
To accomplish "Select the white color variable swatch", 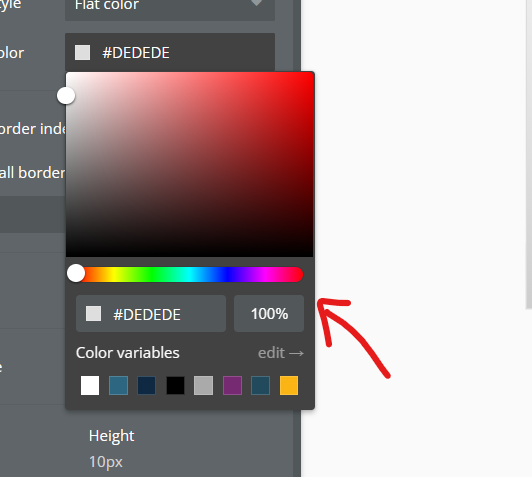I will coord(90,385).
